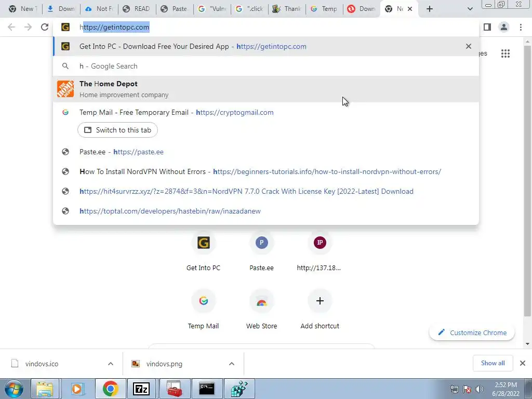Screen dimensions: 532x399
Task: Click the browser back arrow
Action: 11,27
